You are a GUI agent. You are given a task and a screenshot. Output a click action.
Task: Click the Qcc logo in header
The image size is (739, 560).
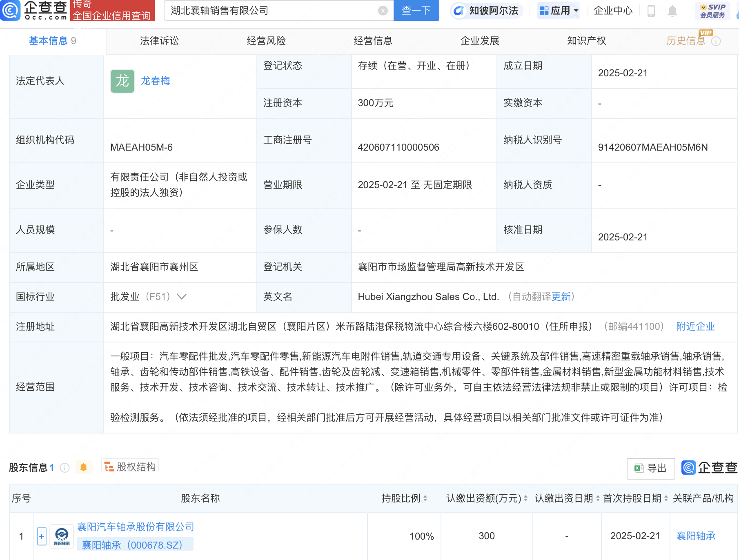(x=34, y=10)
